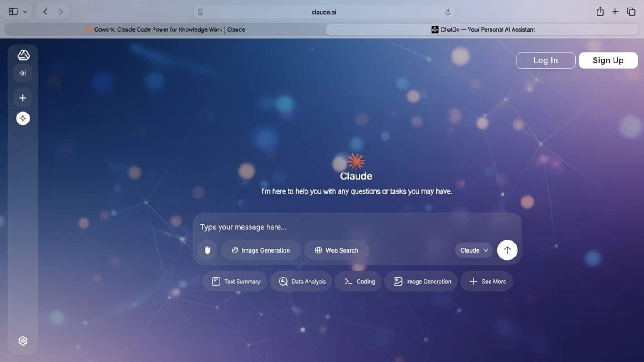This screenshot has width=644, height=362.
Task: Expand more suggestions with See More
Action: (x=487, y=282)
